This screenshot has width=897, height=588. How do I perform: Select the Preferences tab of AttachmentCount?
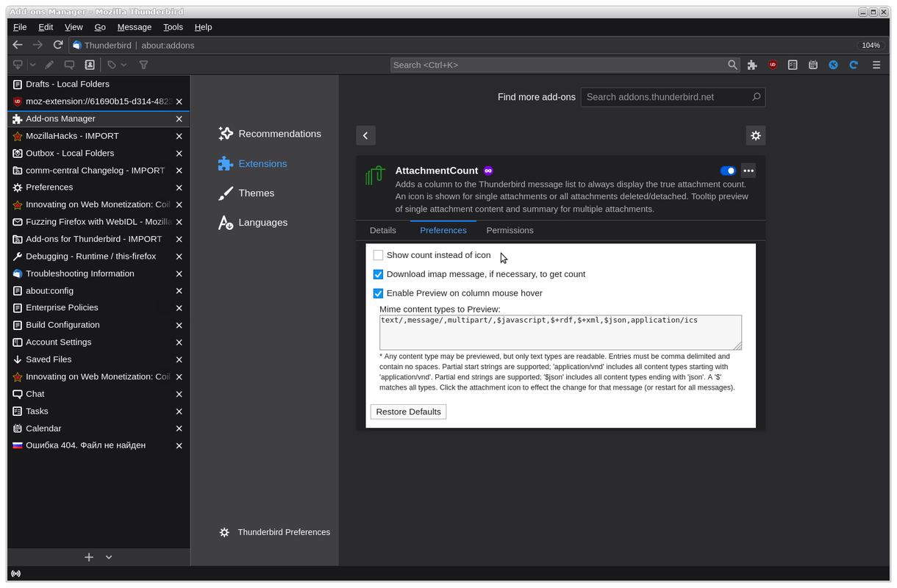coord(443,230)
